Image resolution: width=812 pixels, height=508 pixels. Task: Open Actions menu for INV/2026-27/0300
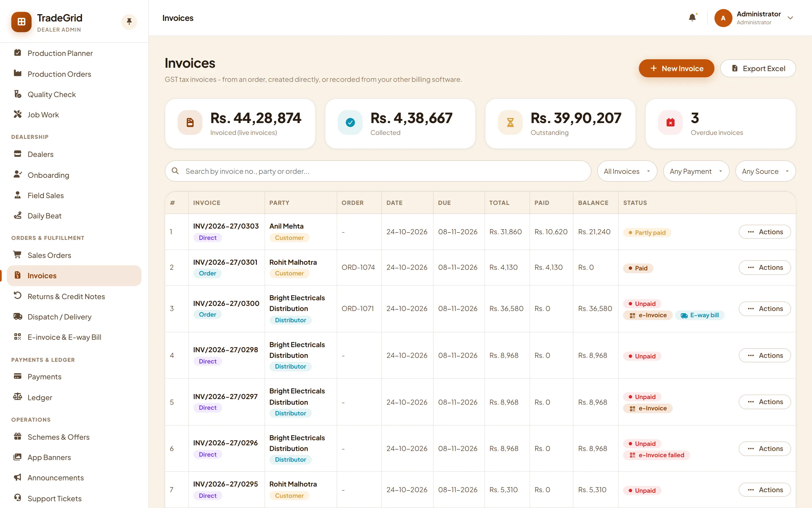(765, 308)
